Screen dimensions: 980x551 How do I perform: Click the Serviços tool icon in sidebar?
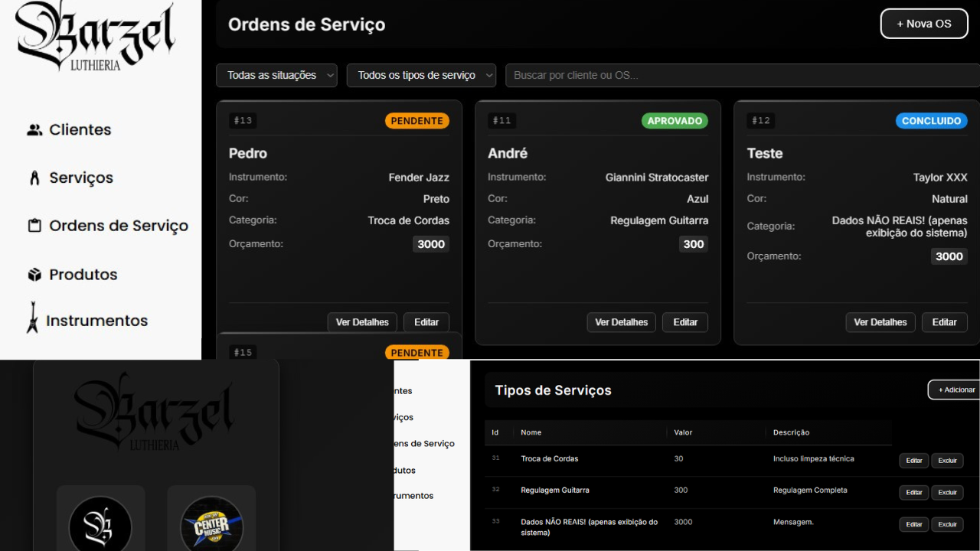tap(34, 178)
